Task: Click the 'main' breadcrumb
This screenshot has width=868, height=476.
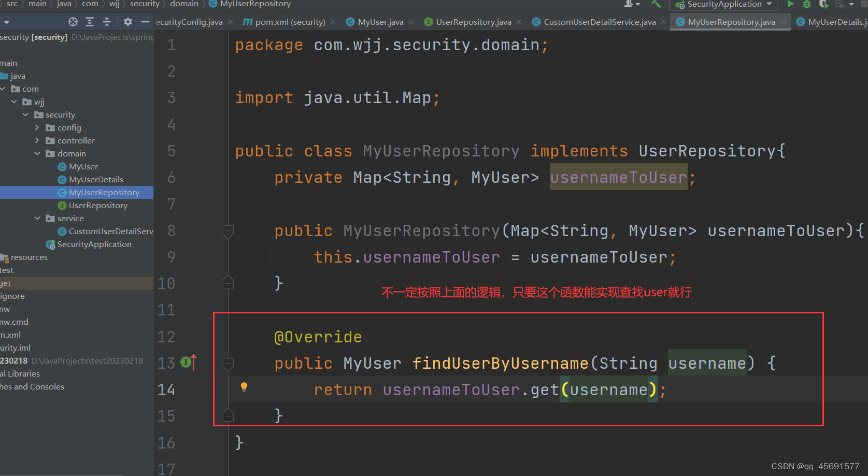Action: pos(37,4)
